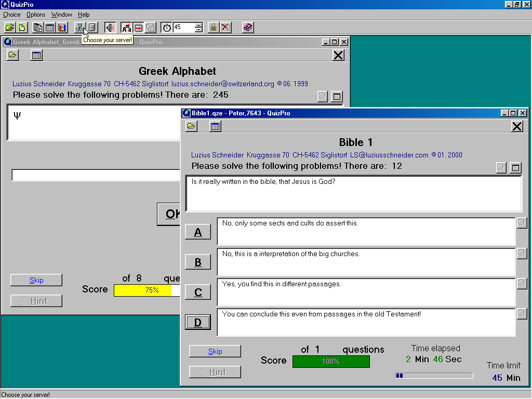Toggle the round marker near question count 12
The height and width of the screenshot is (399, 532).
click(501, 167)
